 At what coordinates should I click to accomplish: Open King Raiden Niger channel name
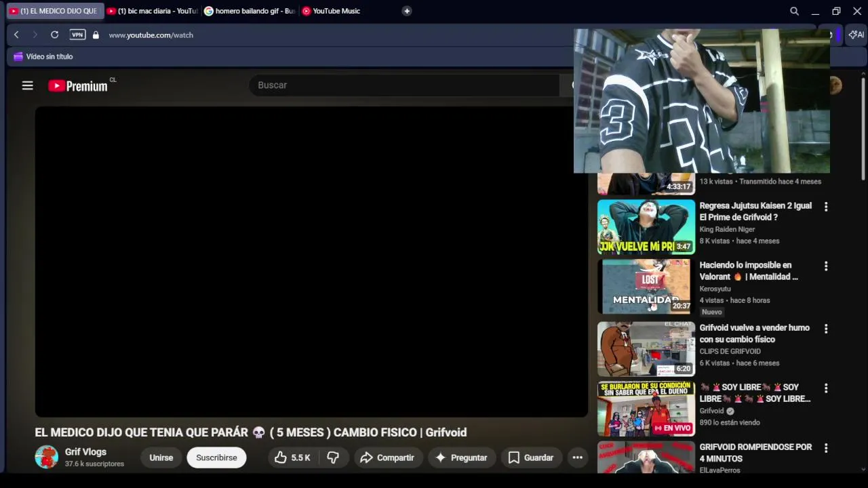click(727, 230)
